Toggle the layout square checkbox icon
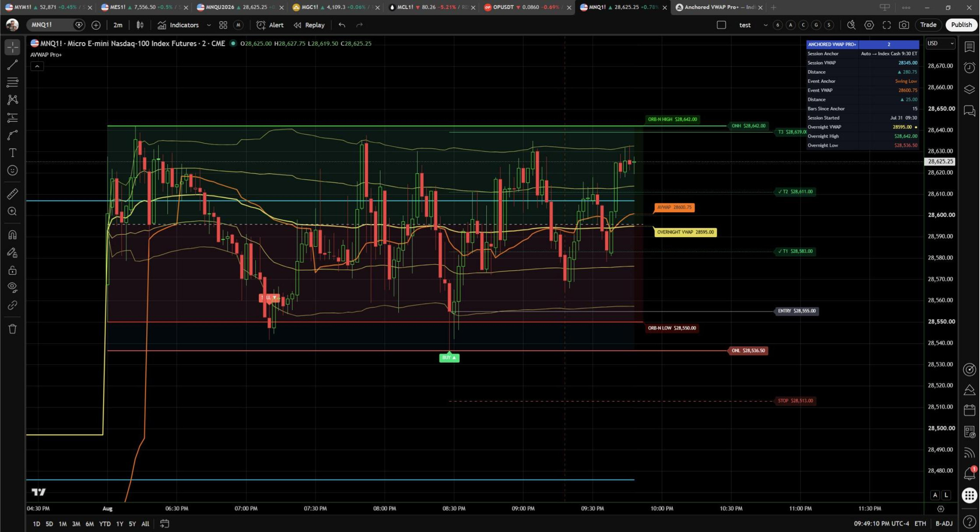 point(721,25)
